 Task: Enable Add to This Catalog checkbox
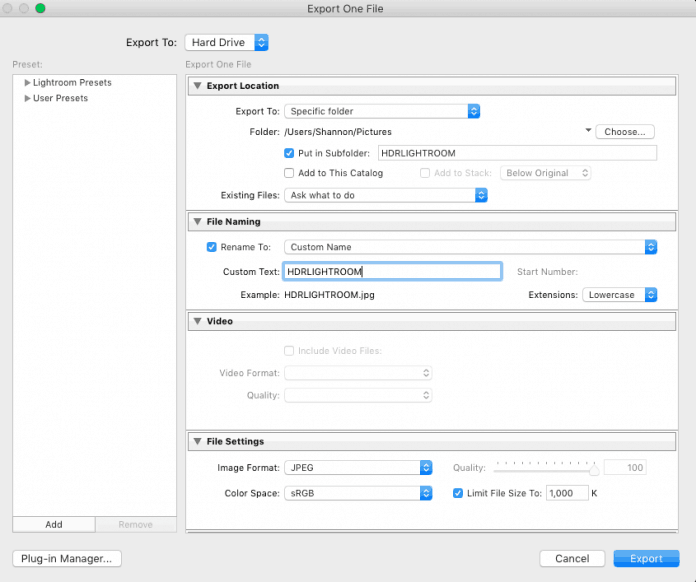tap(290, 173)
